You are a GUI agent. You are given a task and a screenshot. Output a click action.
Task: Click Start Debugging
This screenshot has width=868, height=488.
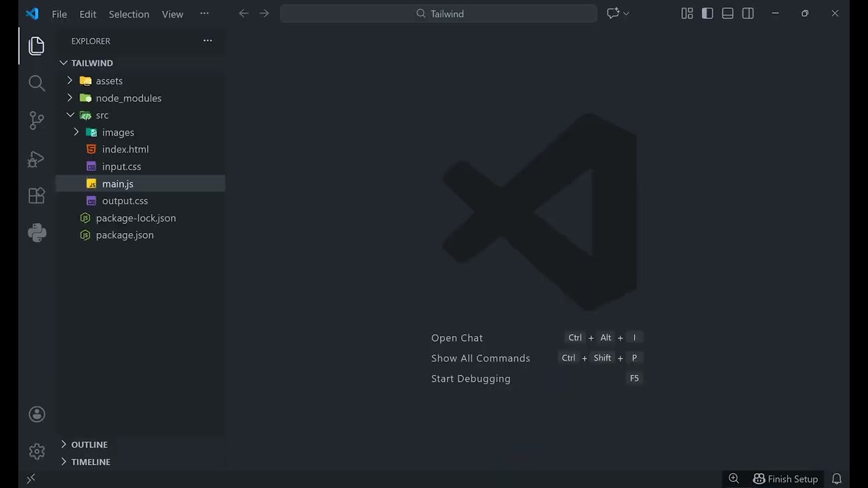click(x=471, y=378)
